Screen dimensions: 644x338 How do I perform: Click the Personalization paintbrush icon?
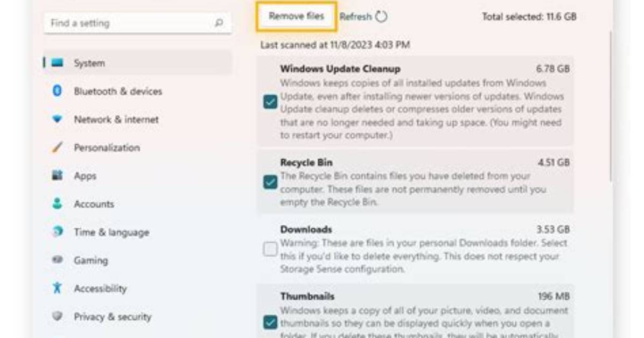(58, 147)
